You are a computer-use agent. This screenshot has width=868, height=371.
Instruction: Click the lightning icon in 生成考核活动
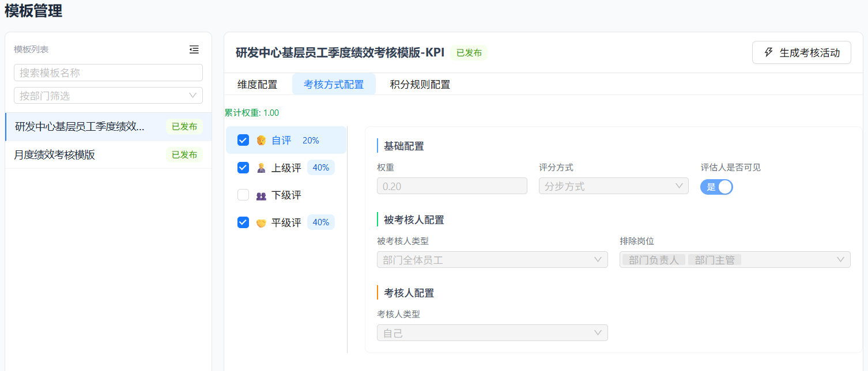pos(768,52)
